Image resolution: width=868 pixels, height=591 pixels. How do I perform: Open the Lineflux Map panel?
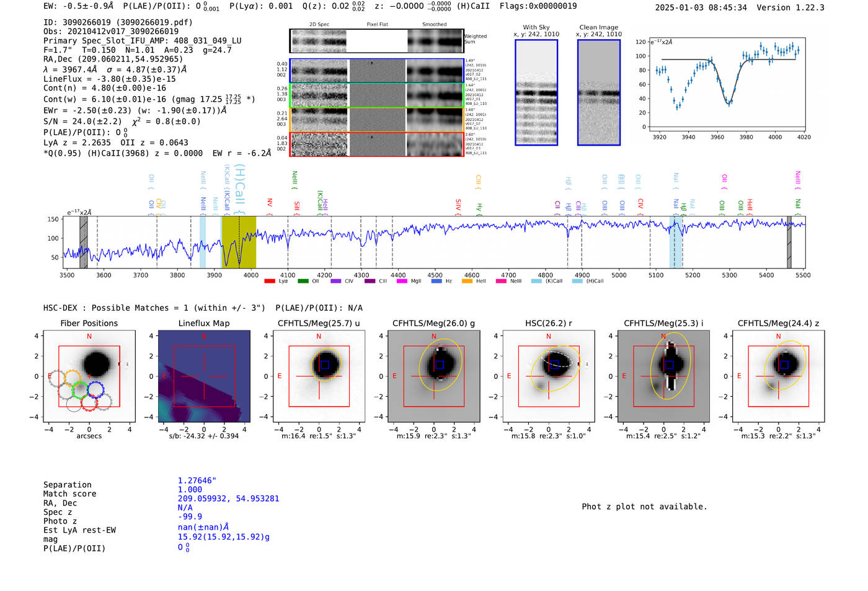click(204, 376)
